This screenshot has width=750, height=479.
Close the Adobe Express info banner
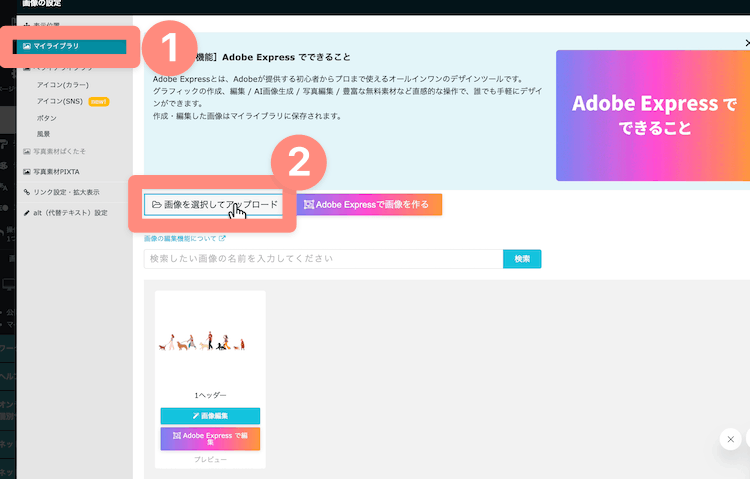click(747, 43)
